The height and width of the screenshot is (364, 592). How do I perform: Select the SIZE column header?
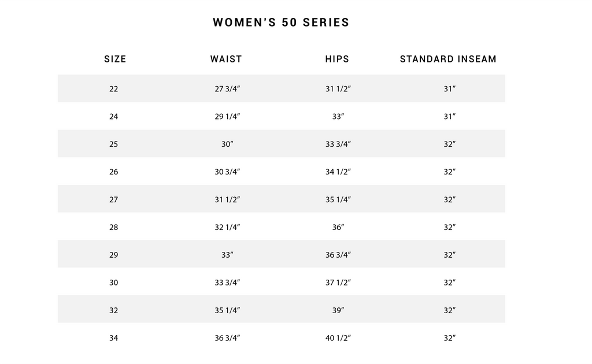point(115,59)
